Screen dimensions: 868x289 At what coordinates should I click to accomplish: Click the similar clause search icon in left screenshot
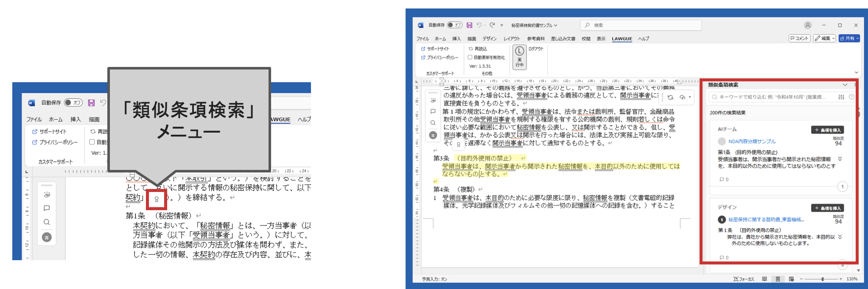click(156, 199)
